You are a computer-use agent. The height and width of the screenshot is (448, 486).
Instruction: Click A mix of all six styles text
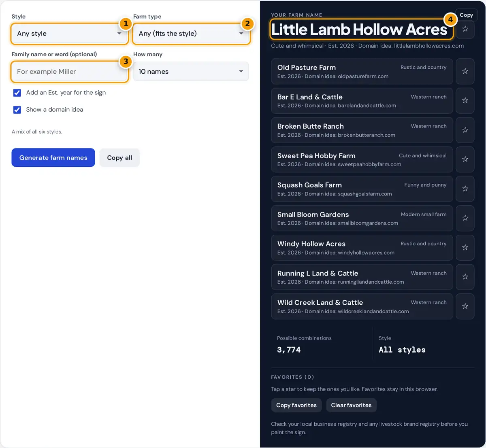click(37, 132)
